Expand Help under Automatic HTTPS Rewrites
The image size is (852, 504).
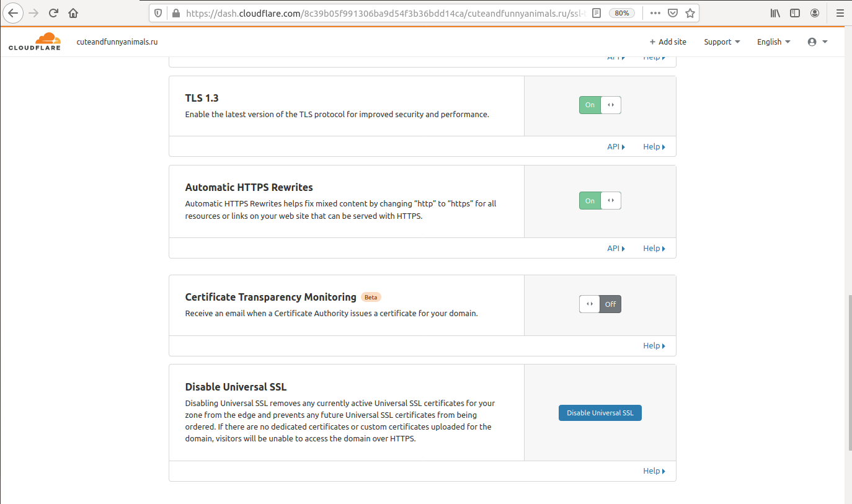click(654, 249)
